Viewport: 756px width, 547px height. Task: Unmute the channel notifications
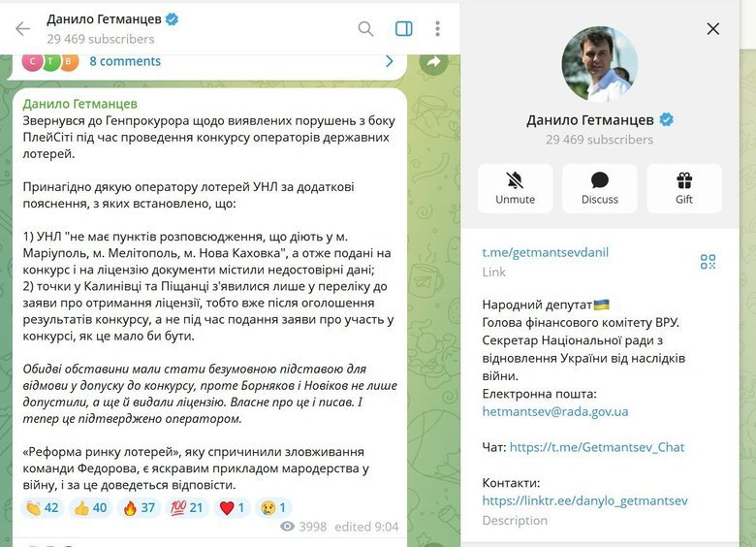point(515,188)
